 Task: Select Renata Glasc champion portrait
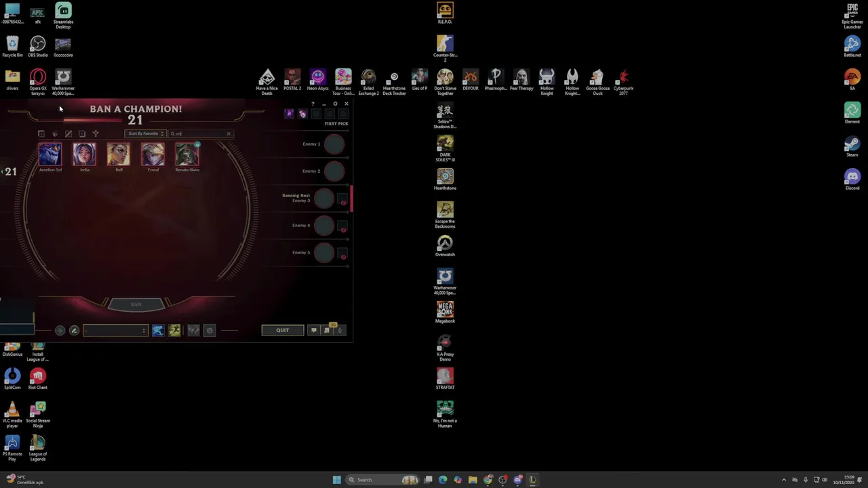point(187,155)
